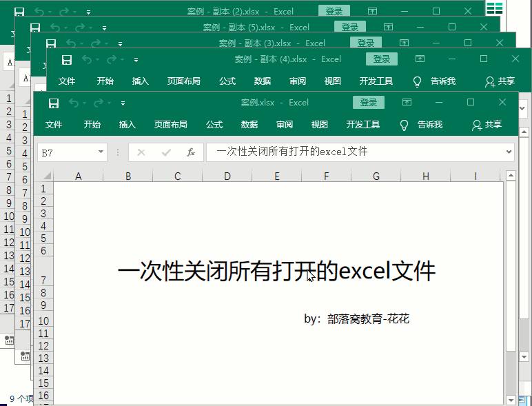
Task: Click 登录 button in 副本 (4) window
Action: point(382,59)
